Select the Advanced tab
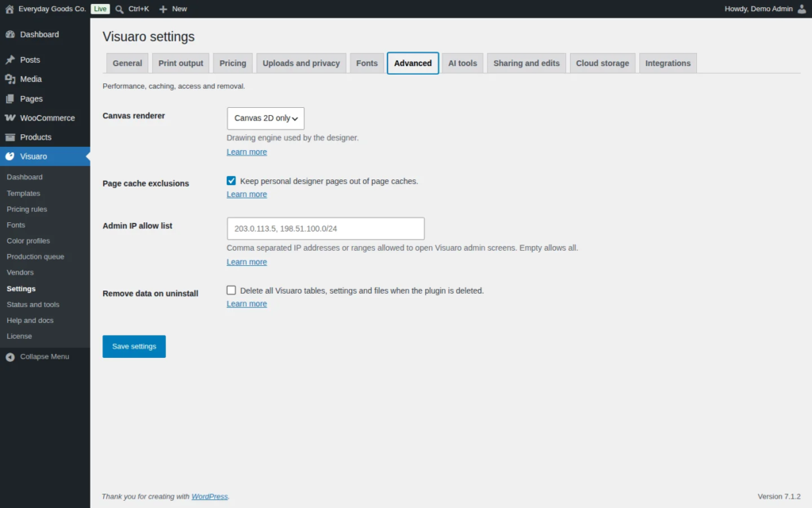This screenshot has width=812, height=508. [x=412, y=63]
